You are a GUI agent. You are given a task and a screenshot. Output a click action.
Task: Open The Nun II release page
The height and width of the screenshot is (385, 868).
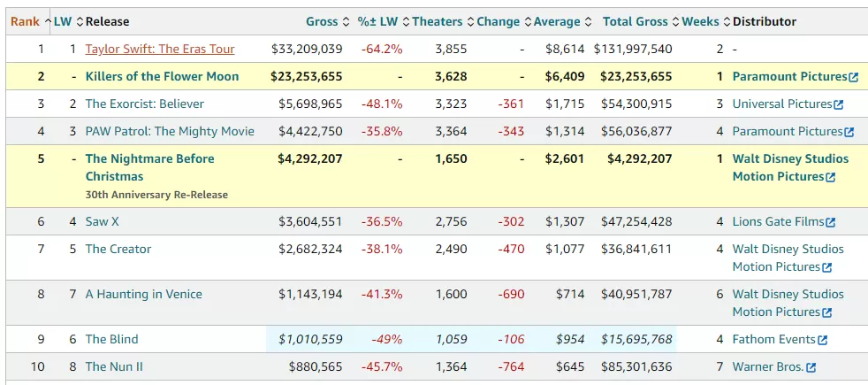(114, 366)
